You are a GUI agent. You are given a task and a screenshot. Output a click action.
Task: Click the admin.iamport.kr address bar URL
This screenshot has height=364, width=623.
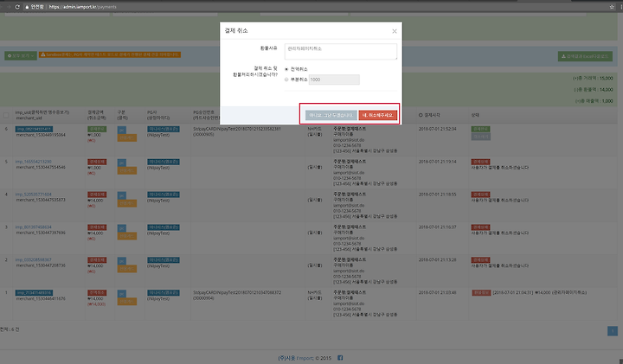tap(83, 7)
